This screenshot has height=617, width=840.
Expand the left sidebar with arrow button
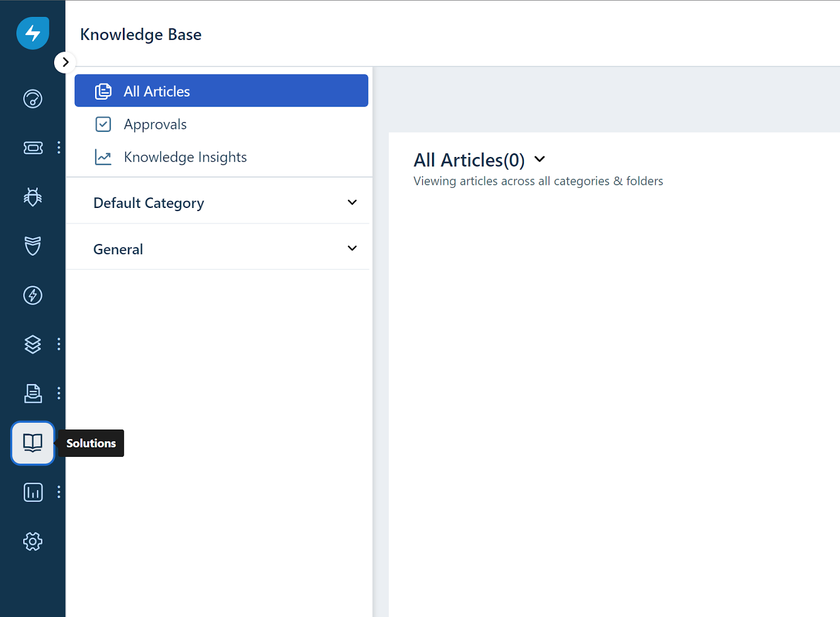click(x=65, y=62)
